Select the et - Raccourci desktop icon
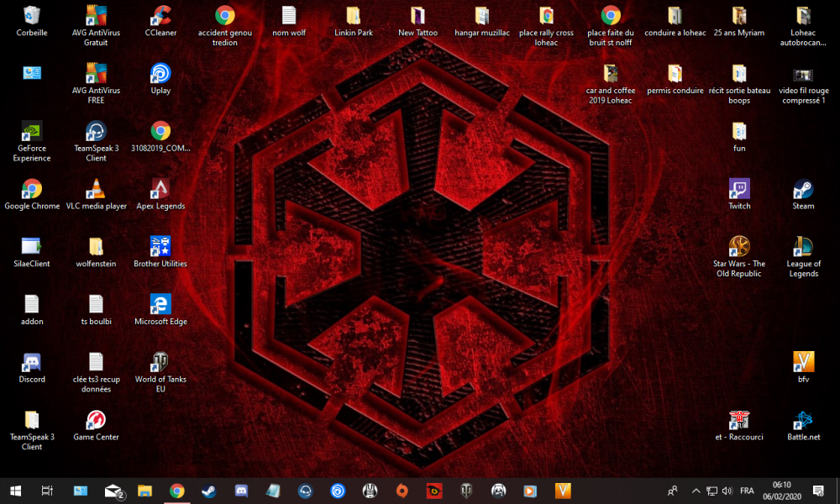This screenshot has height=504, width=840. pos(739,427)
